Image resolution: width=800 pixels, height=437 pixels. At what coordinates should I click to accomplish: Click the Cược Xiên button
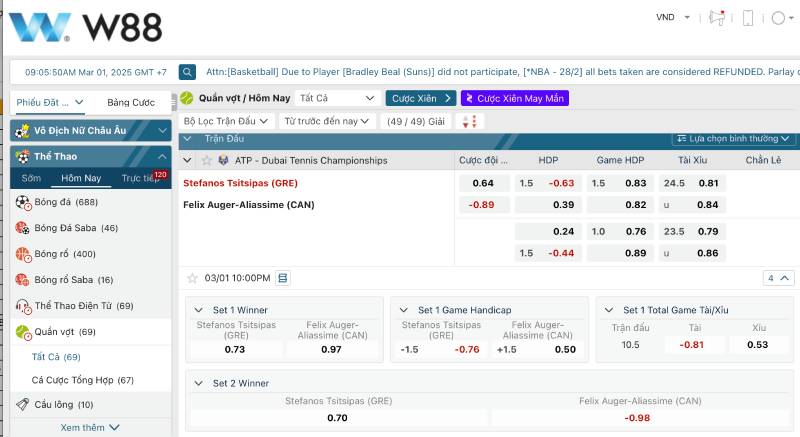[421, 98]
